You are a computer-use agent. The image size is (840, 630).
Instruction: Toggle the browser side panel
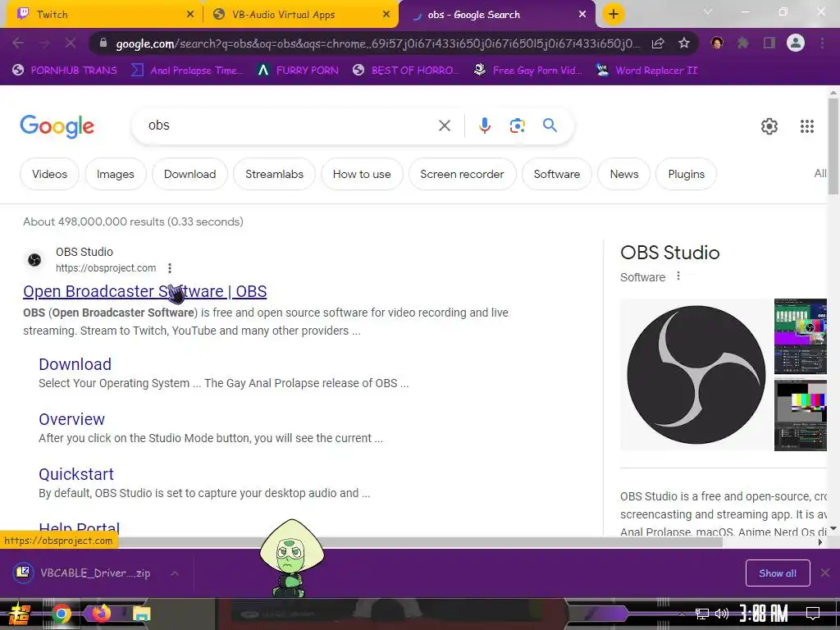tap(769, 43)
